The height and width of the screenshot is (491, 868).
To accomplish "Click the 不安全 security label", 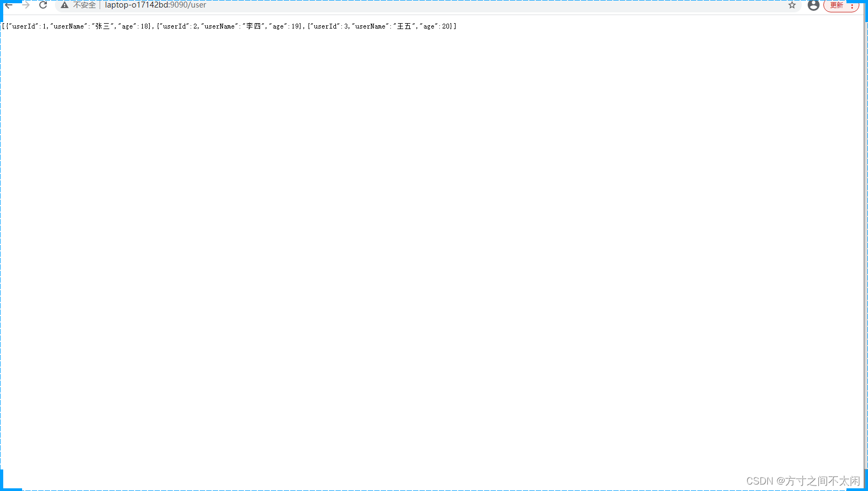I will tap(84, 5).
